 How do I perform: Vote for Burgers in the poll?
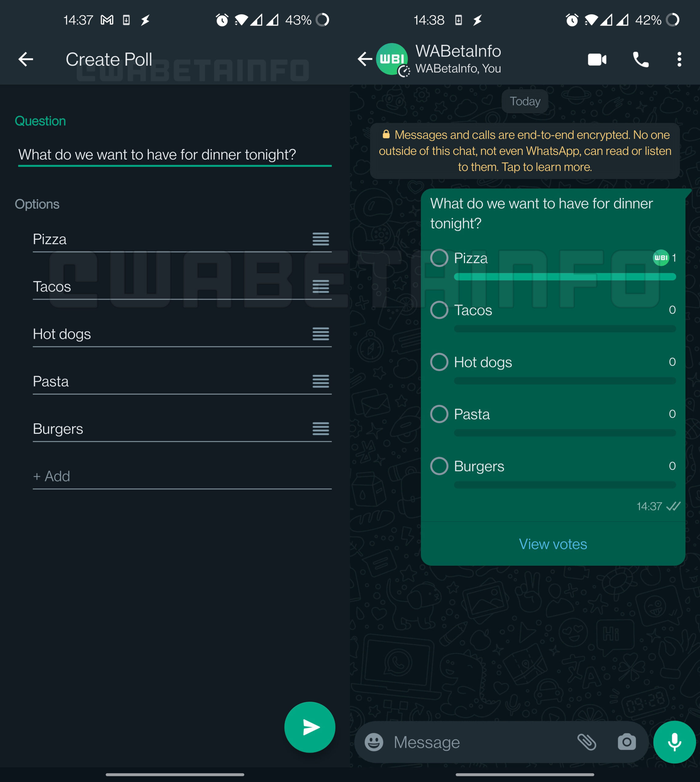439,466
